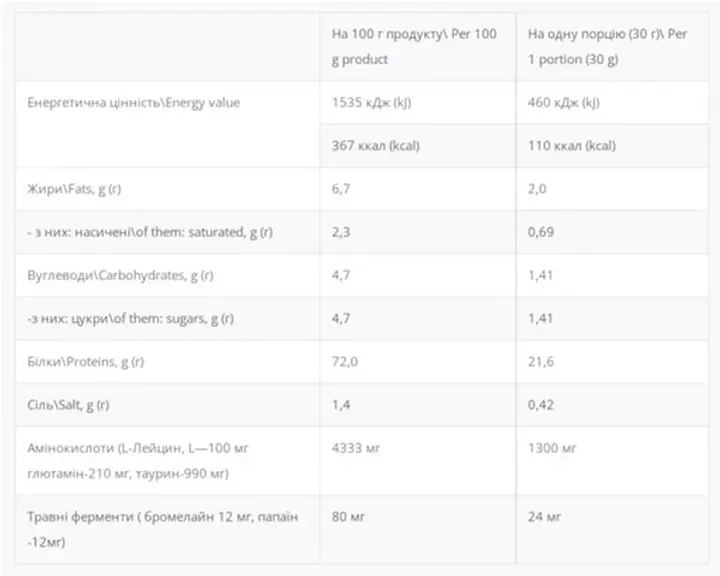This screenshot has width=720, height=576.
Task: Click the Сіль\Salt row label
Action: 68,405
